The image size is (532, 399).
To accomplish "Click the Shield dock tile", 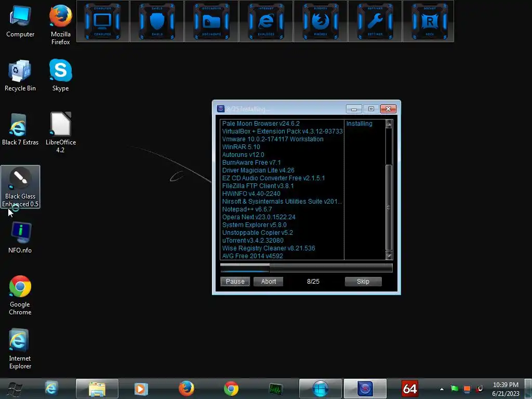I will [x=157, y=21].
